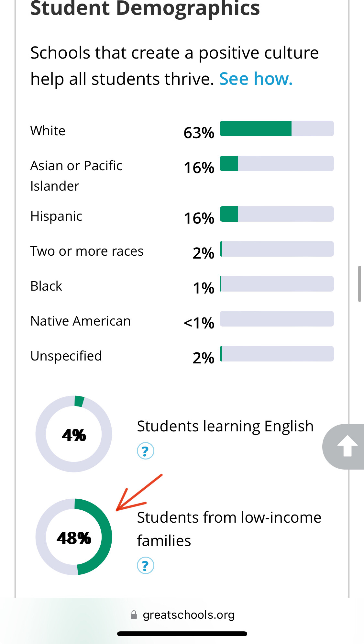364x644 pixels.
Task: Click the Black 1% progress bar
Action: [x=277, y=284]
